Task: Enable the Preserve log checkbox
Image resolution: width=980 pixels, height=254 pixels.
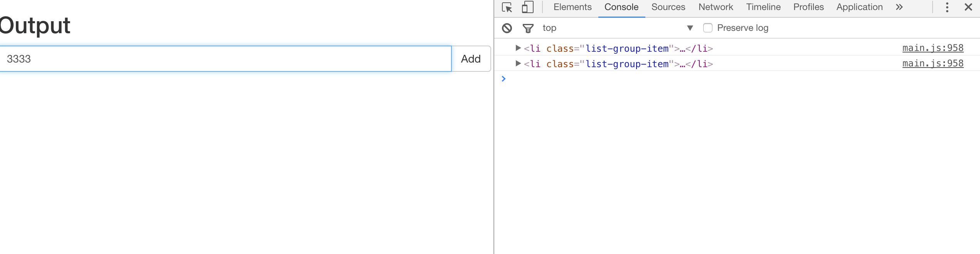Action: [707, 28]
